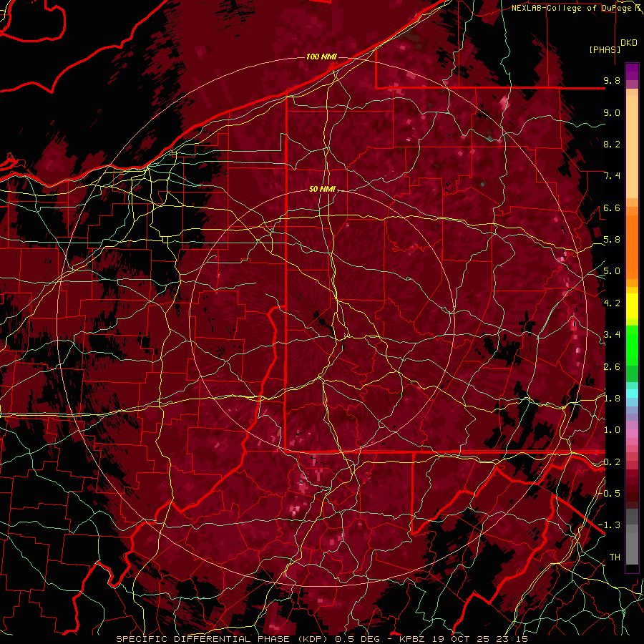The width and height of the screenshot is (644, 644).
Task: Click the 8.2 scale value
Action: [x=612, y=144]
